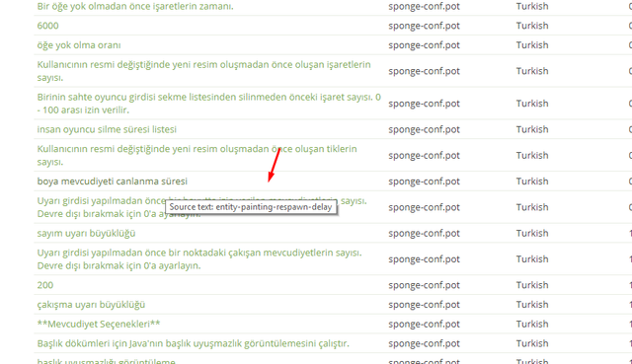
Task: Open the '**Mevcudiyet Seçenekleri**' string
Action: 99,325
